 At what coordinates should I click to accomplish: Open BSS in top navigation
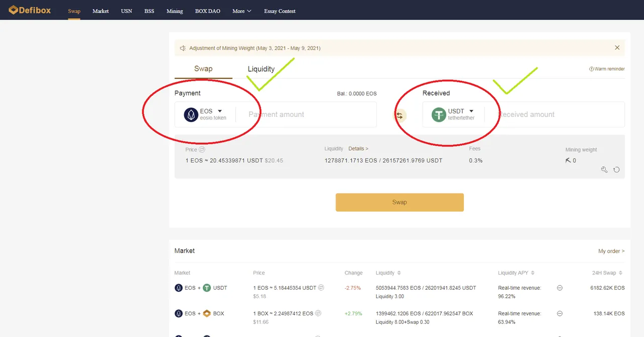[x=149, y=11]
